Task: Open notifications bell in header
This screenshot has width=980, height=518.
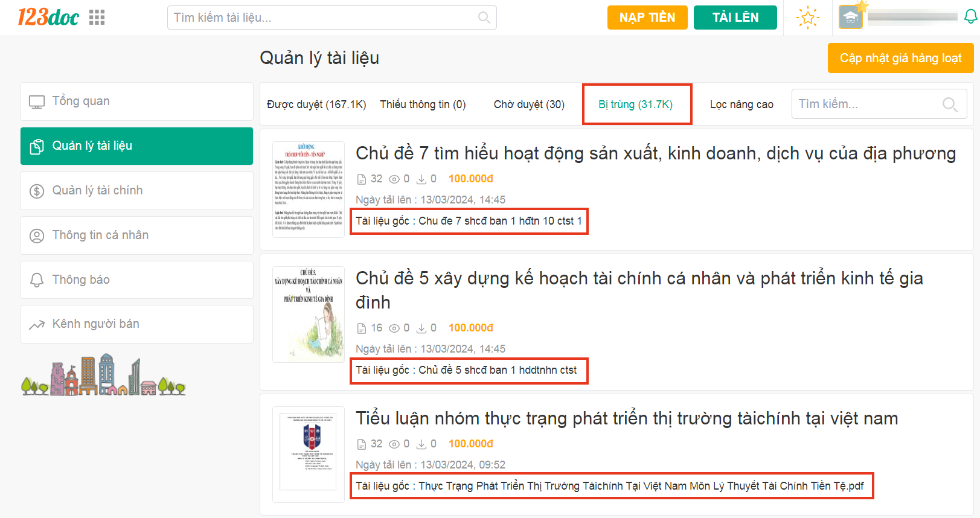Action: 970,17
